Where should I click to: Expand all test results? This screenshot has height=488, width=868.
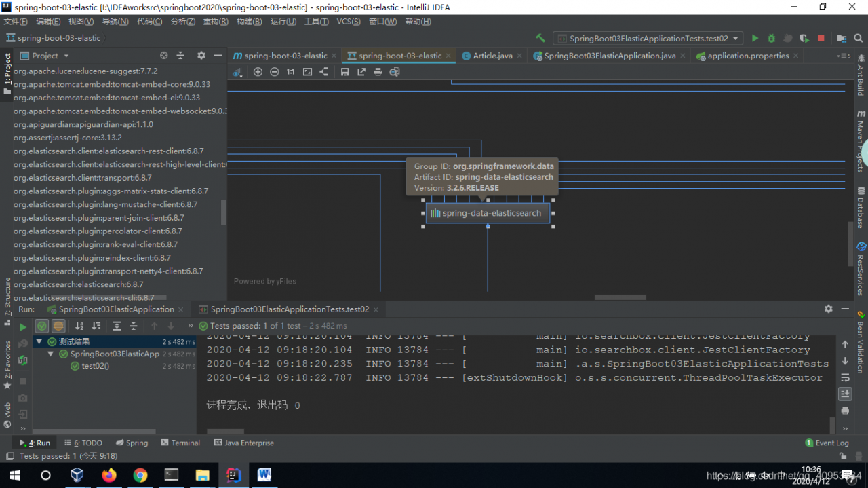[x=117, y=326]
